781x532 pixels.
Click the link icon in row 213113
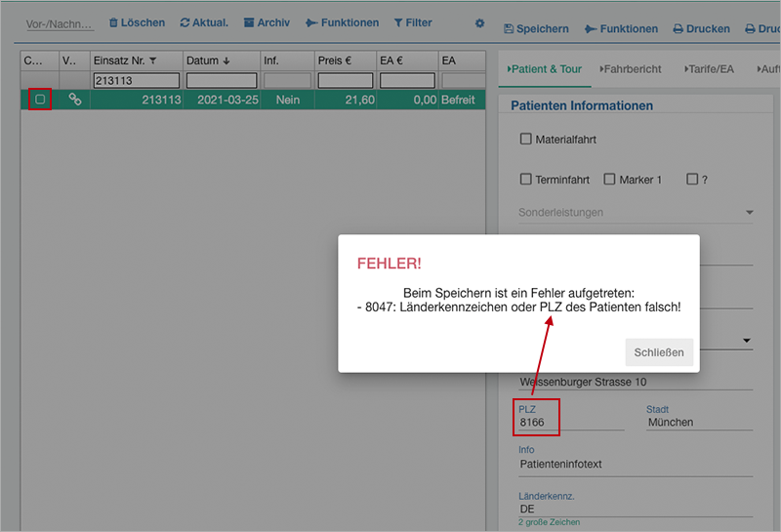[74, 100]
